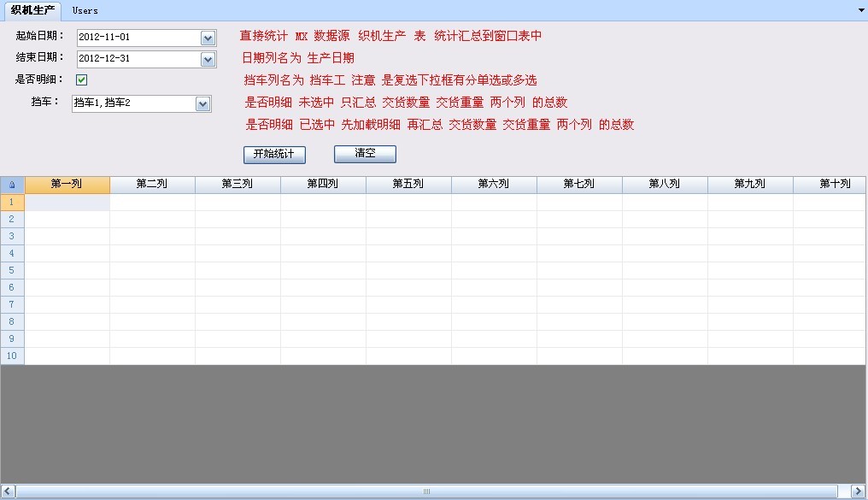Click the red note line starting 直接统计
Screen dimensions: 868x500
point(390,36)
